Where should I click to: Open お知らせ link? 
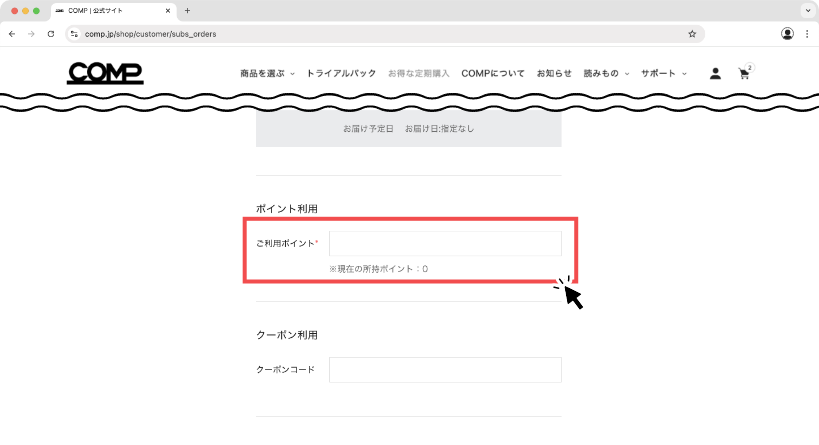click(x=554, y=74)
